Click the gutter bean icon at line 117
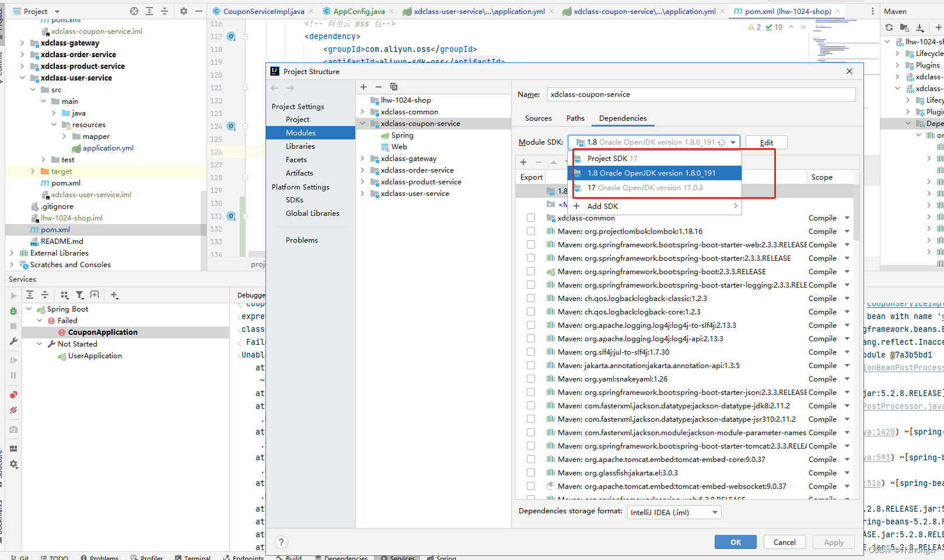This screenshot has height=560, width=944. (231, 36)
